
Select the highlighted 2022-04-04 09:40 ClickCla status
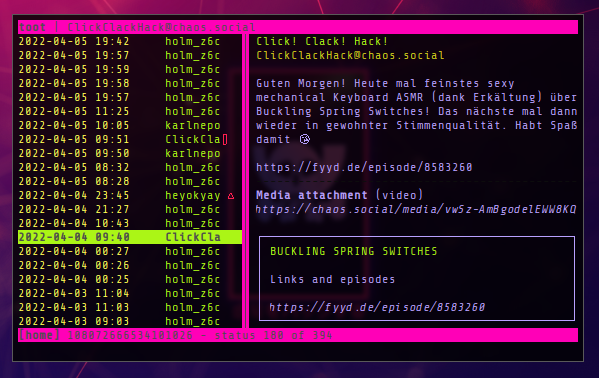coord(130,237)
